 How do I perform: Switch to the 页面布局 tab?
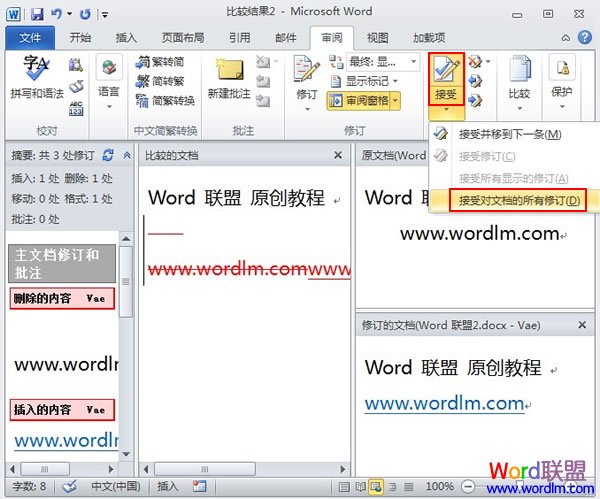[x=183, y=38]
